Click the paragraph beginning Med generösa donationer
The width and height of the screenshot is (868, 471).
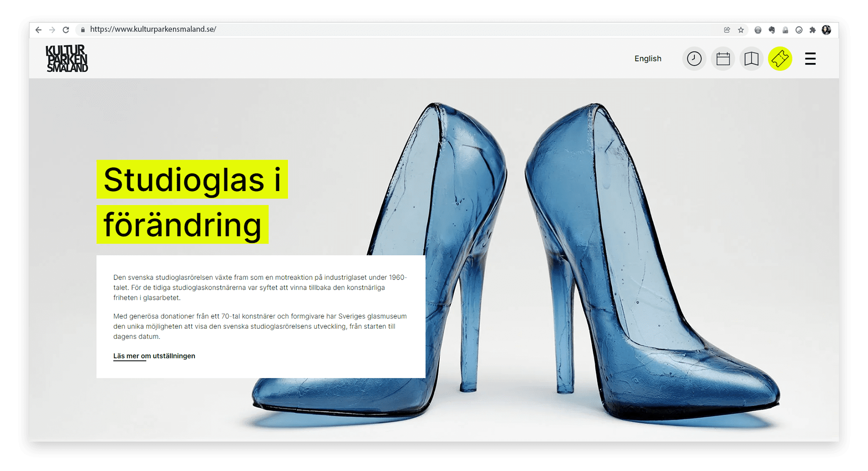coord(260,326)
